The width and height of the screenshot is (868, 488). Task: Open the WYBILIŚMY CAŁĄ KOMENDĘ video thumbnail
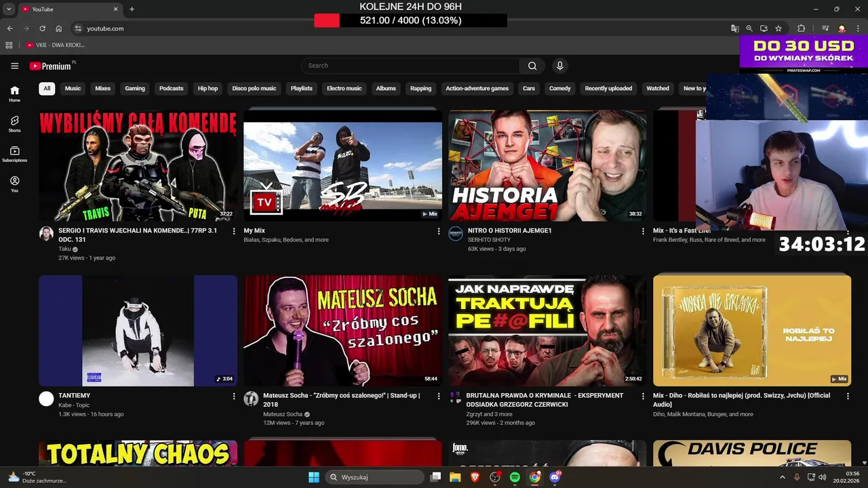coord(138,165)
